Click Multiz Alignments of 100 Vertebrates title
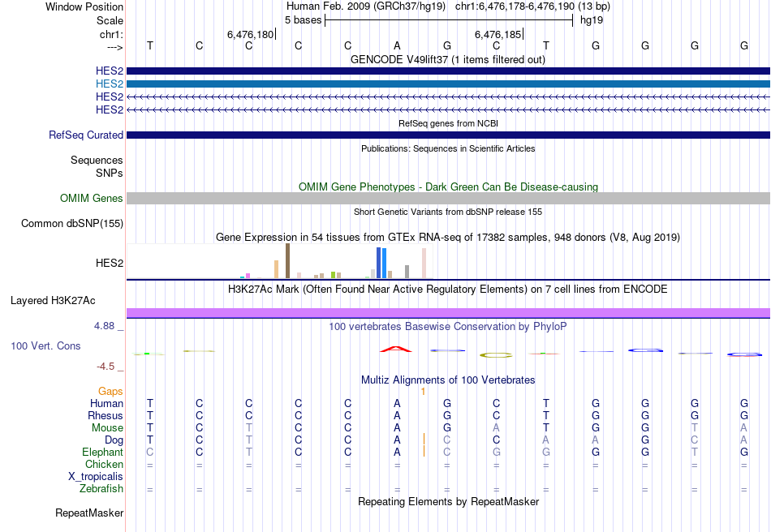771x532 pixels. click(x=448, y=380)
